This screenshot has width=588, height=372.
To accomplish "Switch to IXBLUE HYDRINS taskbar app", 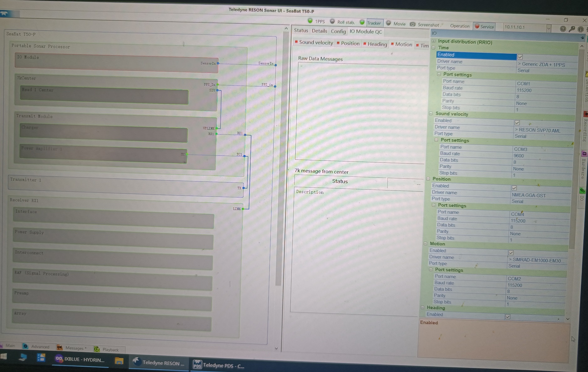I will (80, 359).
